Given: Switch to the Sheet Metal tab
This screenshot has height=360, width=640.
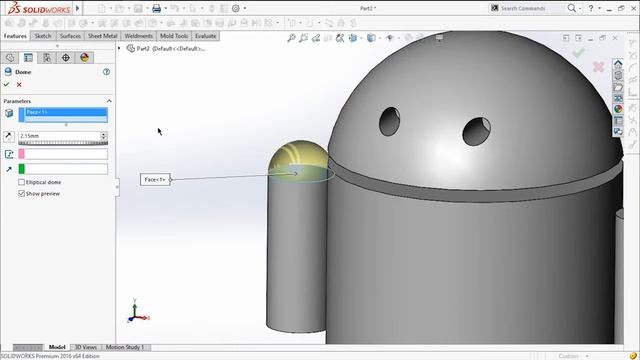Looking at the screenshot, I should 102,36.
